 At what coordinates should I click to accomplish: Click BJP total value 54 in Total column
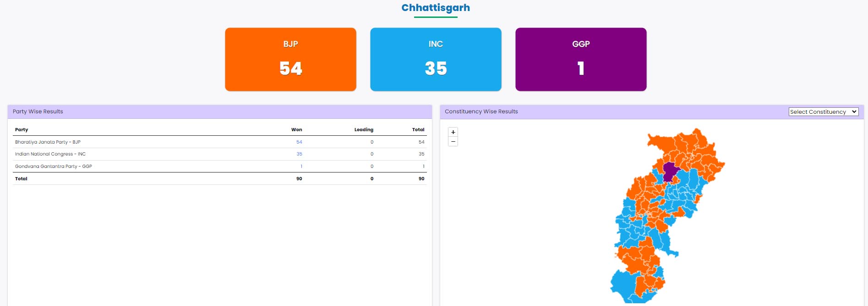coord(421,142)
